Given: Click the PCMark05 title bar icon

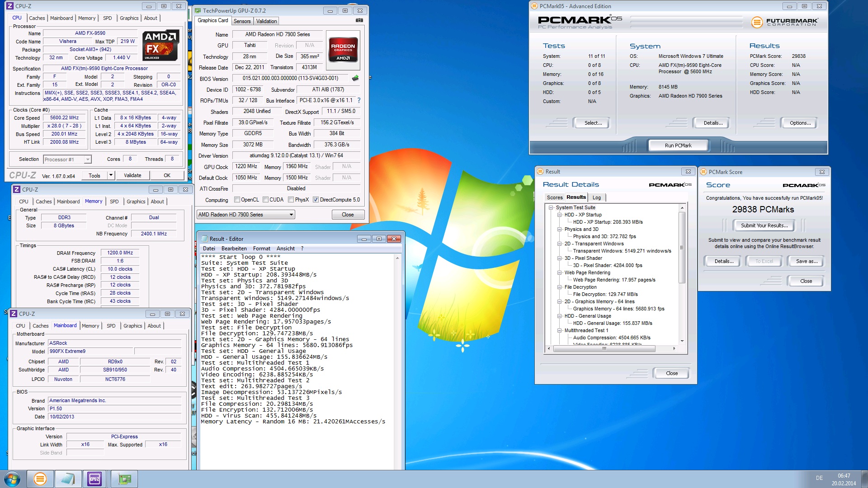Looking at the screenshot, I should tap(534, 6).
